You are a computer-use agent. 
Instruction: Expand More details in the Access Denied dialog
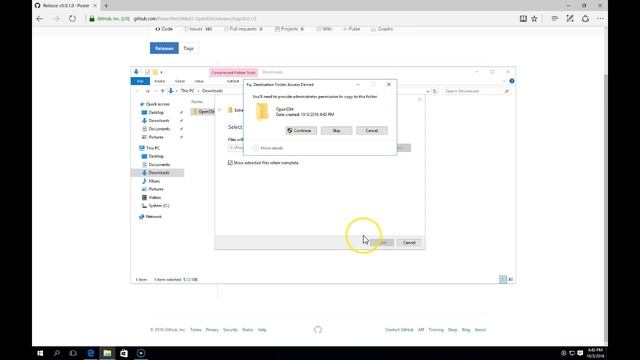[x=268, y=148]
